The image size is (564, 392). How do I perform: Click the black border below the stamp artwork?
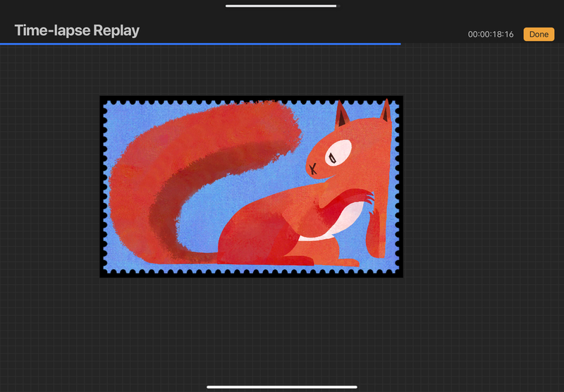pos(251,274)
